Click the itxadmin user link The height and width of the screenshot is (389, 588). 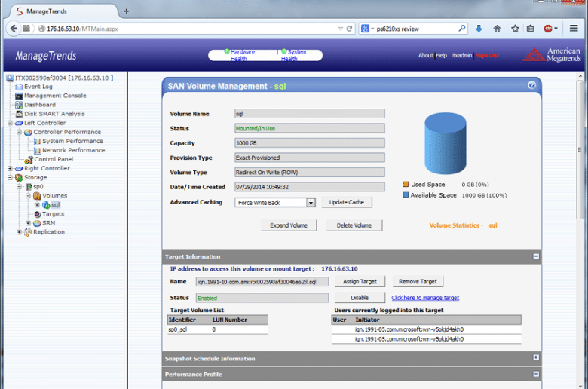point(461,55)
